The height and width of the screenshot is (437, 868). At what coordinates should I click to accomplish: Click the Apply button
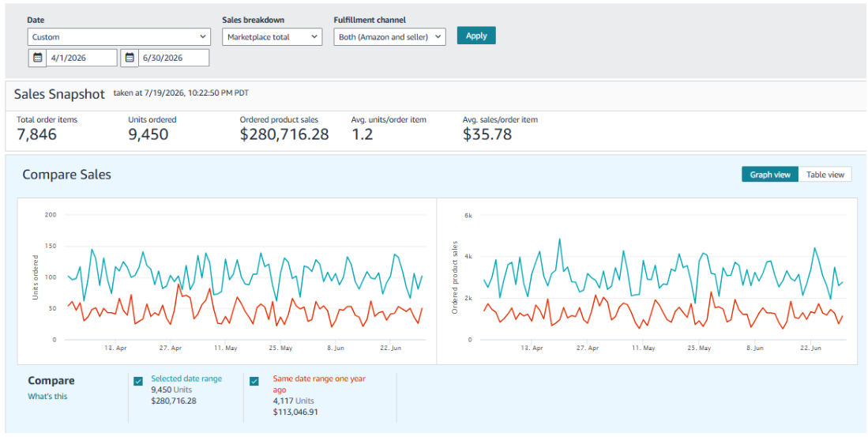pyautogui.click(x=476, y=36)
